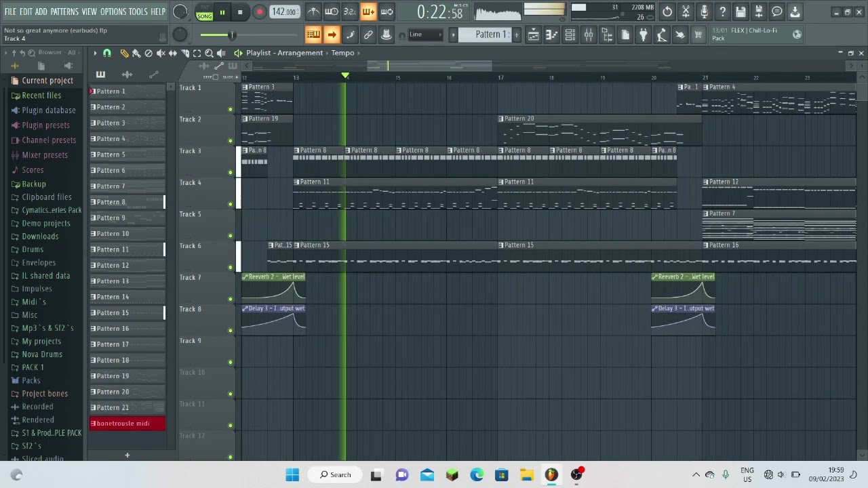Toggle typing keyboard to piano
Image resolution: width=868 pixels, height=488 pixels.
313,35
